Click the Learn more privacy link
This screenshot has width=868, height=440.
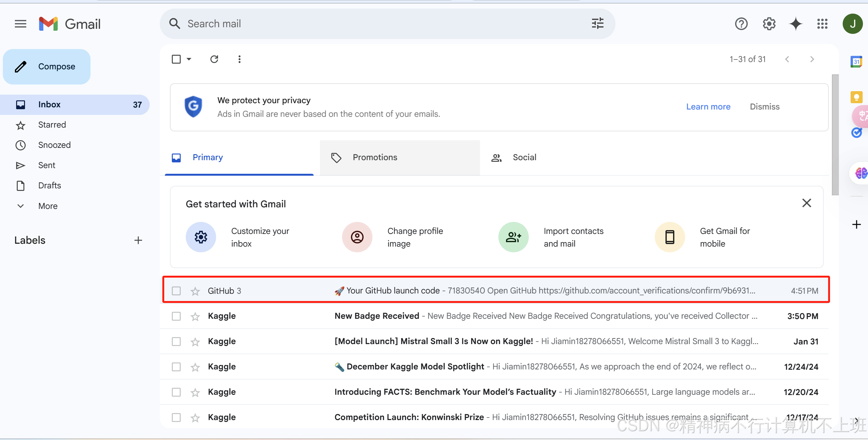pos(708,107)
